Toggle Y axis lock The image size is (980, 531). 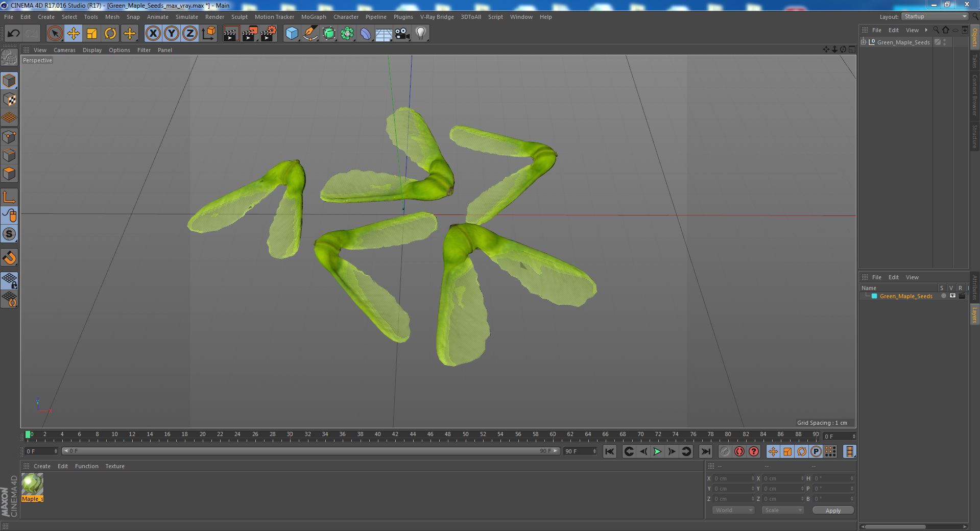(x=172, y=34)
